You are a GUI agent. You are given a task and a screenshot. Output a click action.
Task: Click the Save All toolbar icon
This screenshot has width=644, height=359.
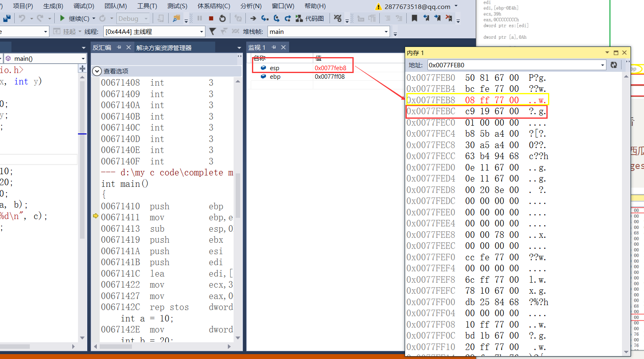pyautogui.click(x=7, y=18)
